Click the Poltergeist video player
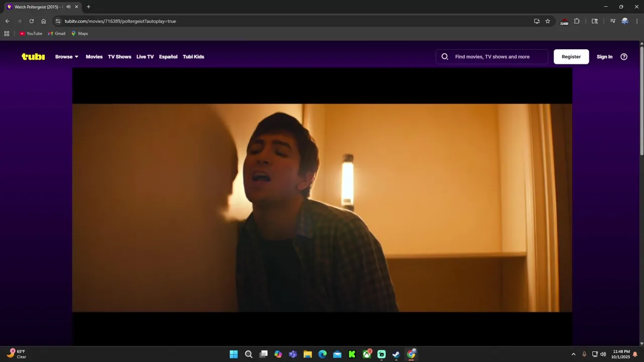 tap(322, 207)
